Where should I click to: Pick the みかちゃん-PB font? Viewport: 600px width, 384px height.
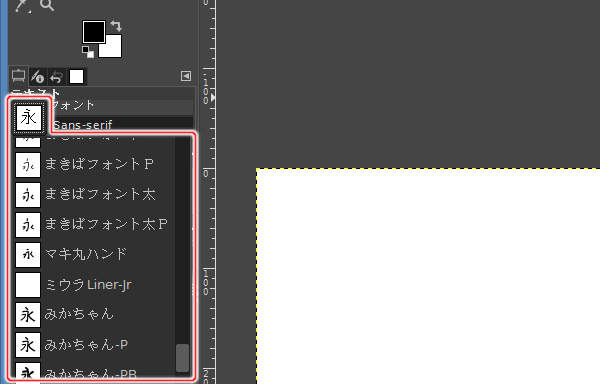pyautogui.click(x=95, y=370)
